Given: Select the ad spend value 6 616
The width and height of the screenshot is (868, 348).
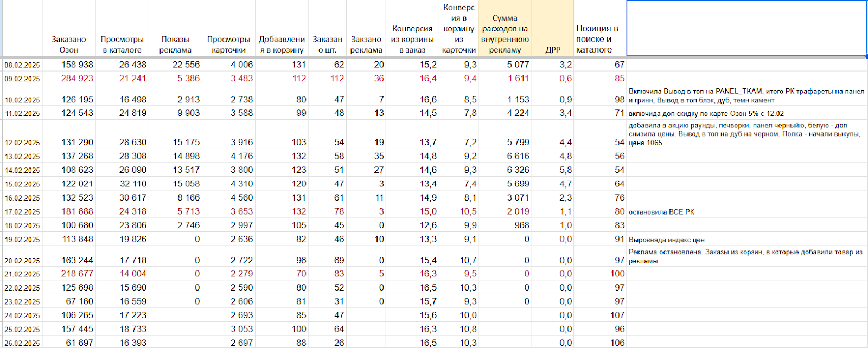Looking at the screenshot, I should 518,156.
